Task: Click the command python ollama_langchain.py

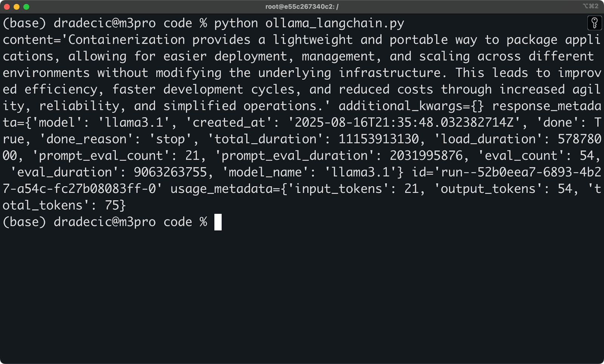Action: [310, 23]
